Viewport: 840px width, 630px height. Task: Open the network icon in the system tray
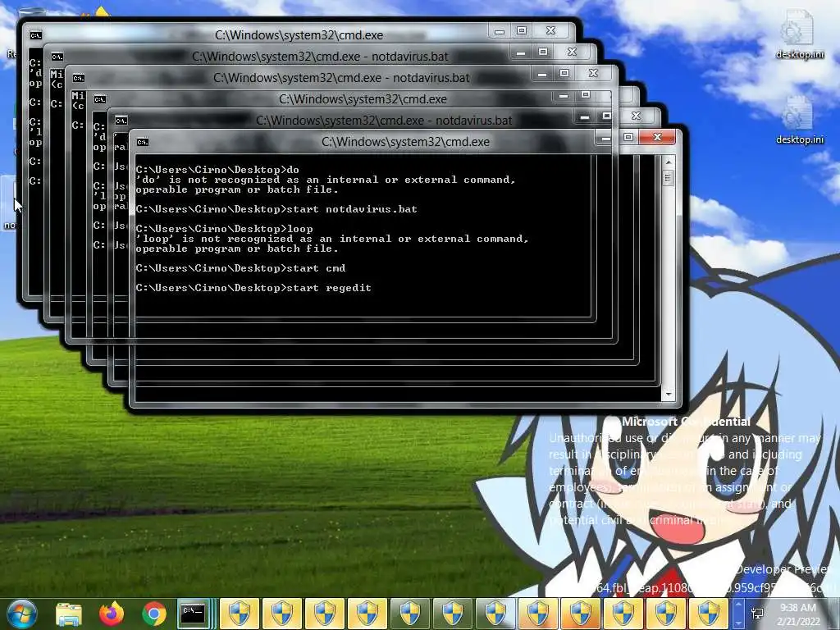757,614
